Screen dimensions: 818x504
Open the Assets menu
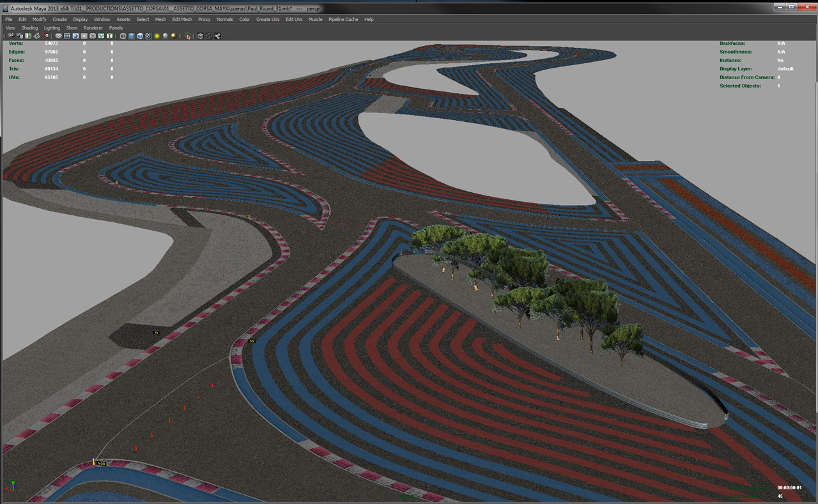(123, 20)
